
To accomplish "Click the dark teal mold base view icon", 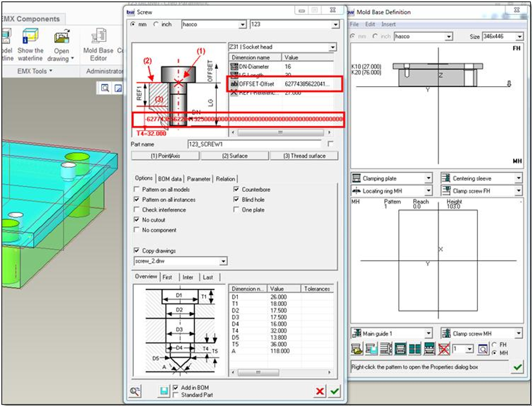I will 401,349.
